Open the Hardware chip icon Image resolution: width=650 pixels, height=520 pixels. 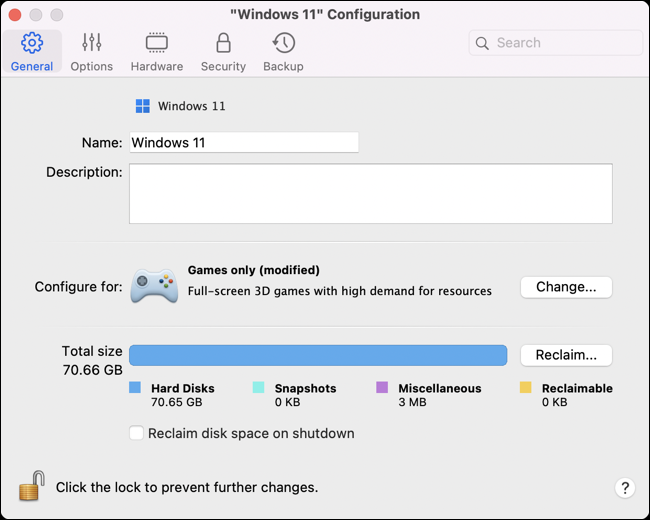[157, 43]
